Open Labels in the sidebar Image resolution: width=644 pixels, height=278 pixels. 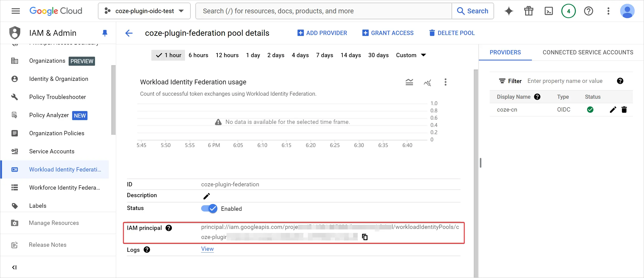55,206
